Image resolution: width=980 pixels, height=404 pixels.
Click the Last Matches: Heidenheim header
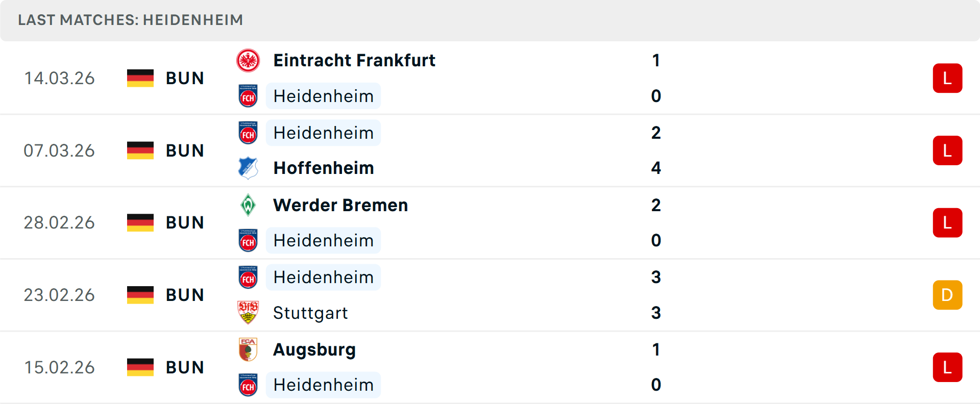coord(131,20)
